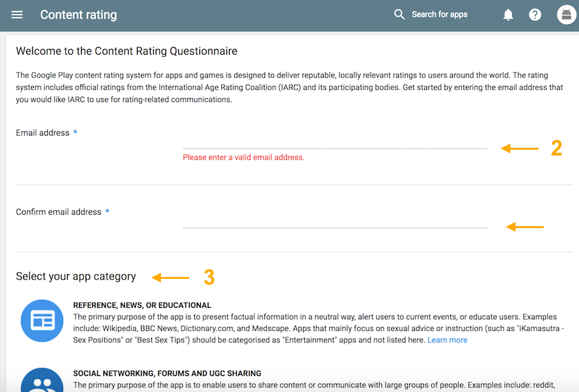This screenshot has width=579, height=392.
Task: Click the orange arrow beside the Confirm email field
Action: (525, 227)
